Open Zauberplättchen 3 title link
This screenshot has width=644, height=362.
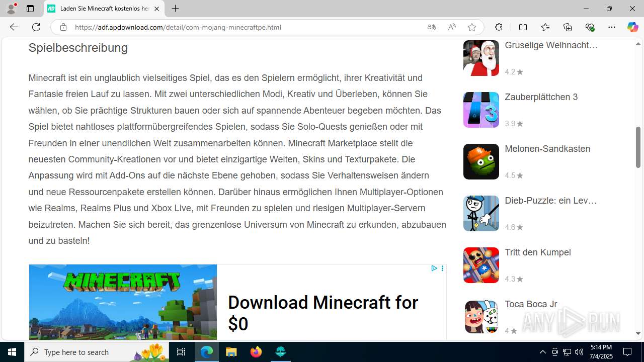[x=541, y=97]
